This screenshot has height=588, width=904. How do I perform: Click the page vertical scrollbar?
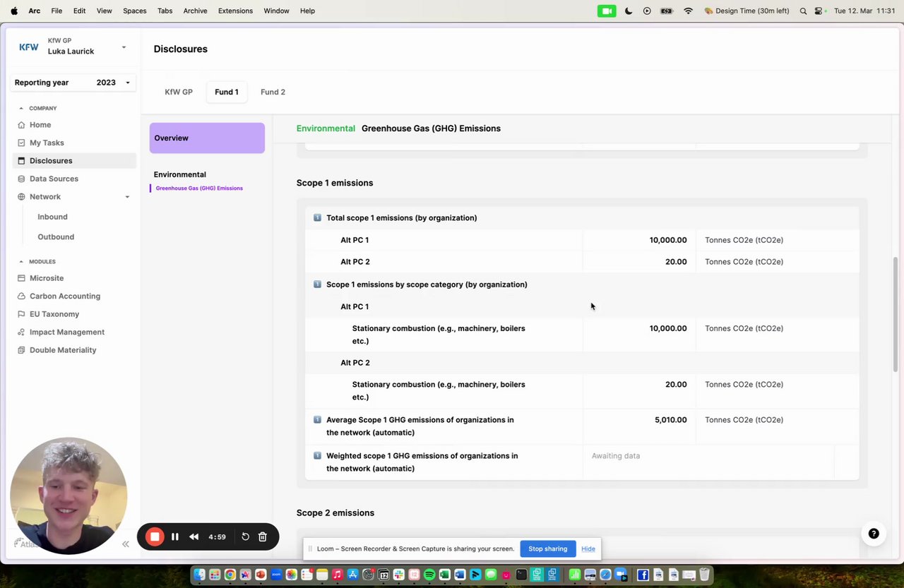[897, 314]
